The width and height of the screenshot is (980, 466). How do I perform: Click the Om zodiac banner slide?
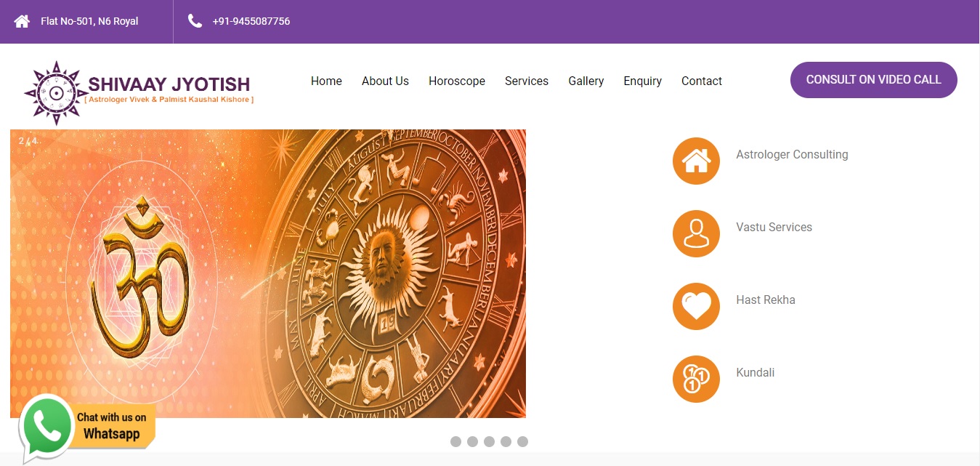pyautogui.click(x=268, y=273)
